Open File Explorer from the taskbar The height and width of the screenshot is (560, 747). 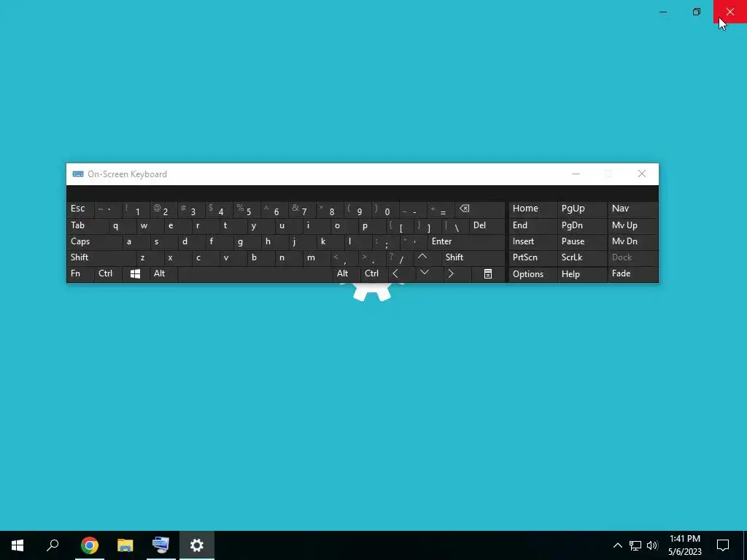tap(125, 545)
